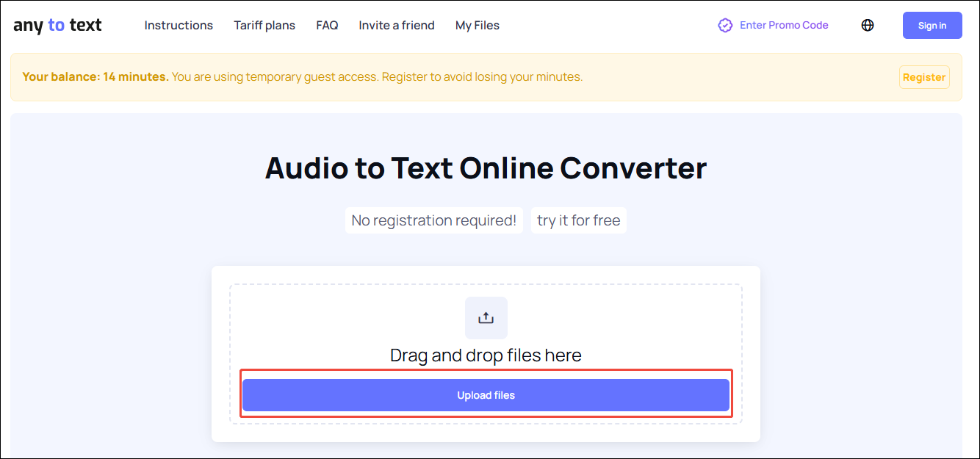The height and width of the screenshot is (459, 980).
Task: Click the Audio to Text Online Converter heading
Action: pos(486,168)
